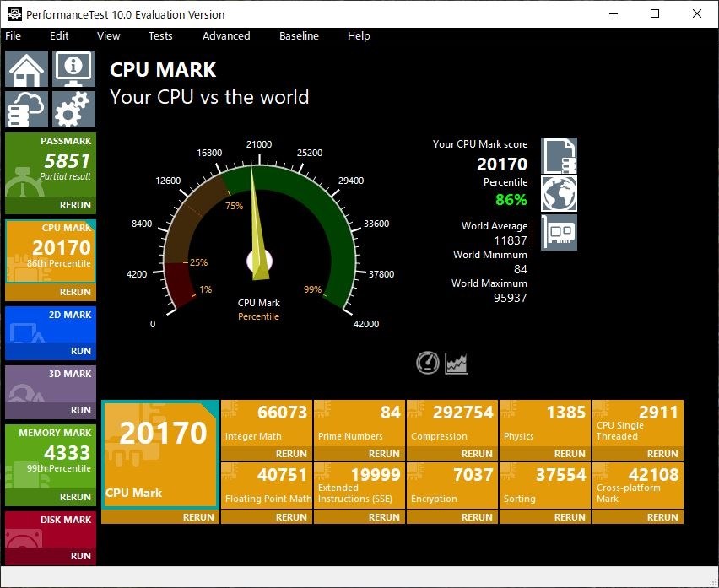Select the hardware card comparison icon
The height and width of the screenshot is (588, 719).
559,233
